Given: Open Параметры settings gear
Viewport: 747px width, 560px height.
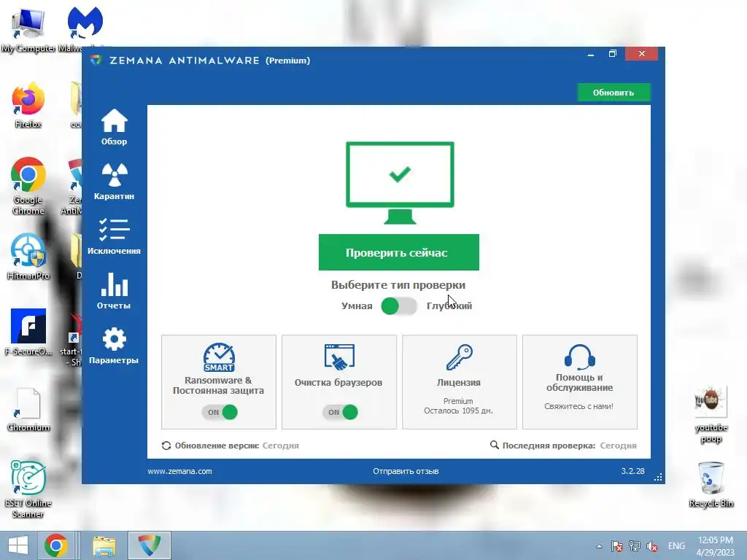Looking at the screenshot, I should (114, 346).
